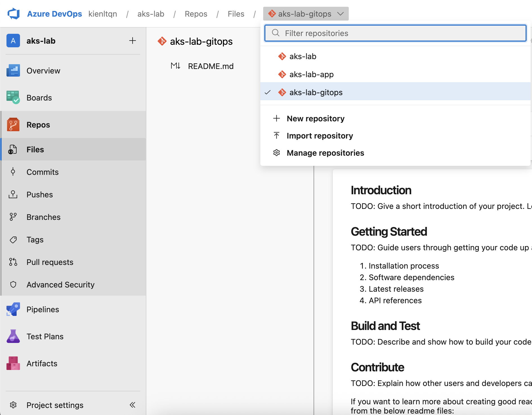Click the 'Software dependencies' list item
Viewport: 532px width, 415px height.
412,277
